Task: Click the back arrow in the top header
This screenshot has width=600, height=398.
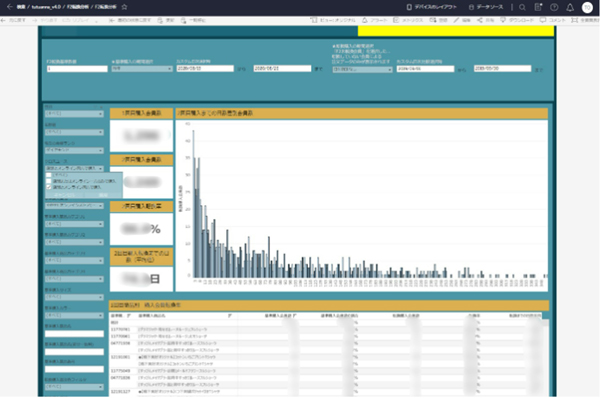Action: tap(10, 7)
